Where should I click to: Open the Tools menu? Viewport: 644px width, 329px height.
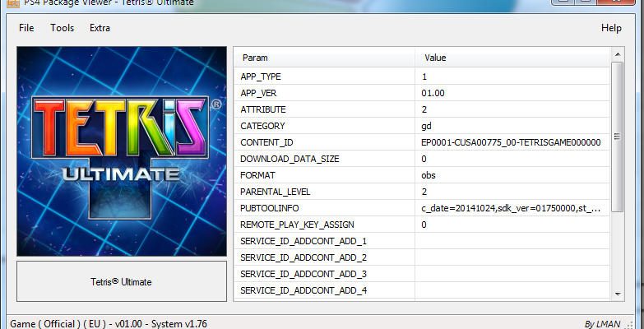point(62,28)
